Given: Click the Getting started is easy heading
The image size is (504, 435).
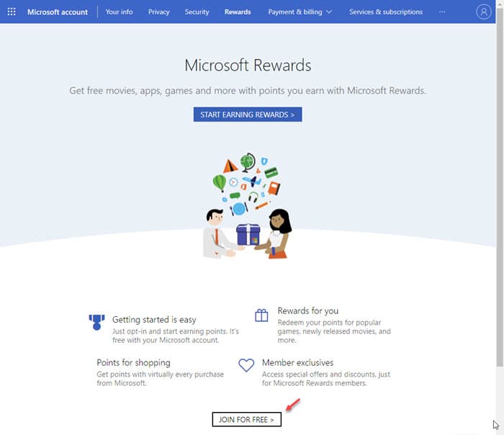Looking at the screenshot, I should [x=154, y=320].
